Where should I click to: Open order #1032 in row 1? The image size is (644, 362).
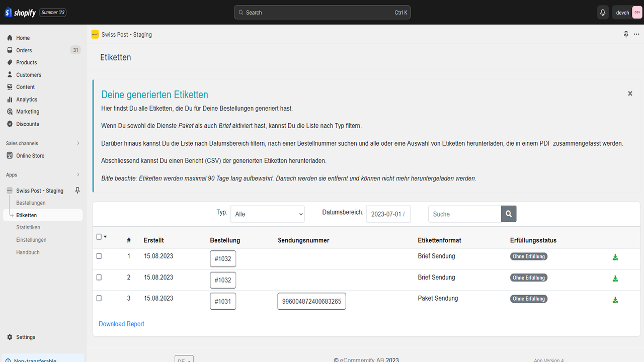tap(223, 259)
